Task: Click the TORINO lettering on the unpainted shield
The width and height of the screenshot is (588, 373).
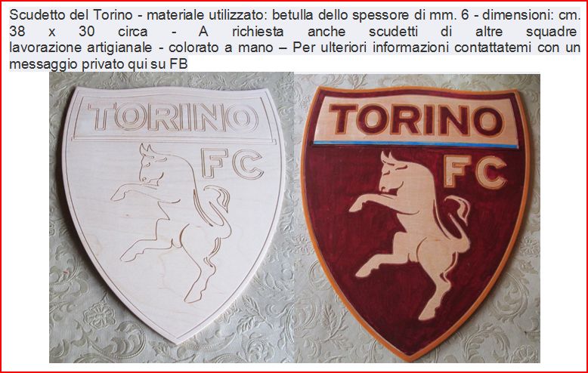Action: (x=173, y=117)
